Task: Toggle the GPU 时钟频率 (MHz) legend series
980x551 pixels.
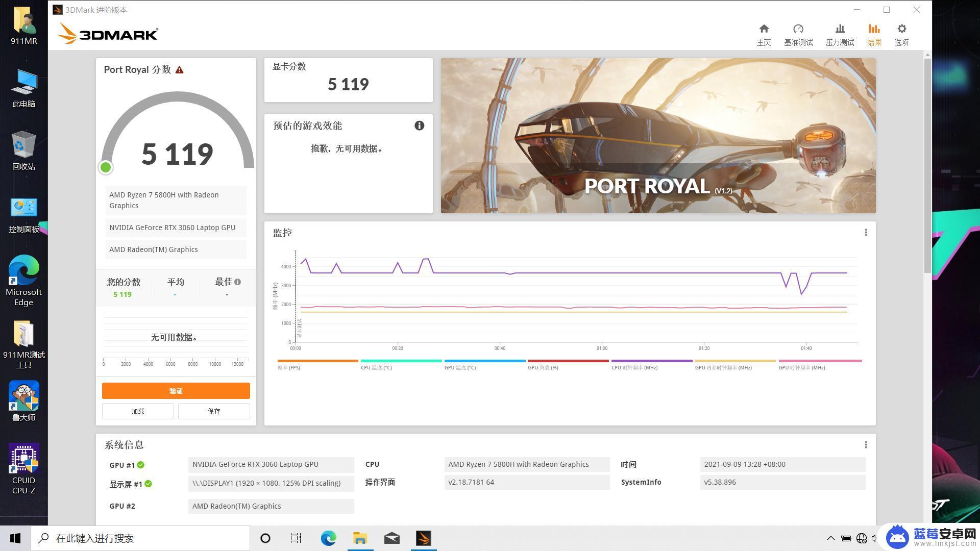Action: tap(820, 364)
